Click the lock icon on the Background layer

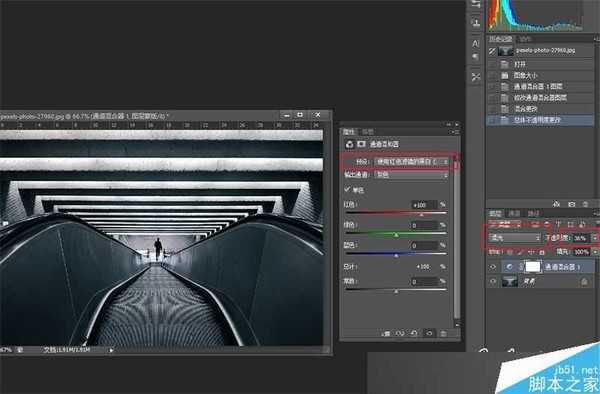pos(584,282)
